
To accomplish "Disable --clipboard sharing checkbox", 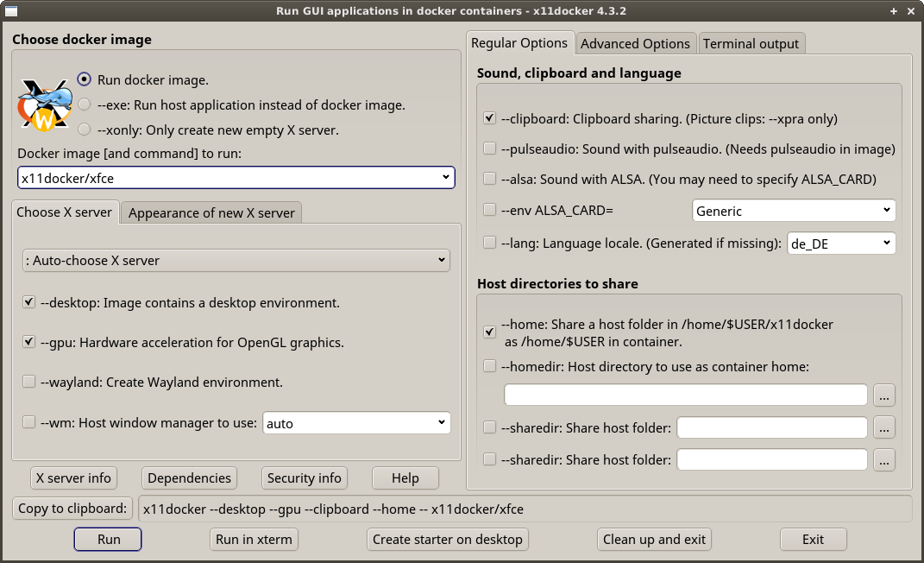I will (x=490, y=118).
